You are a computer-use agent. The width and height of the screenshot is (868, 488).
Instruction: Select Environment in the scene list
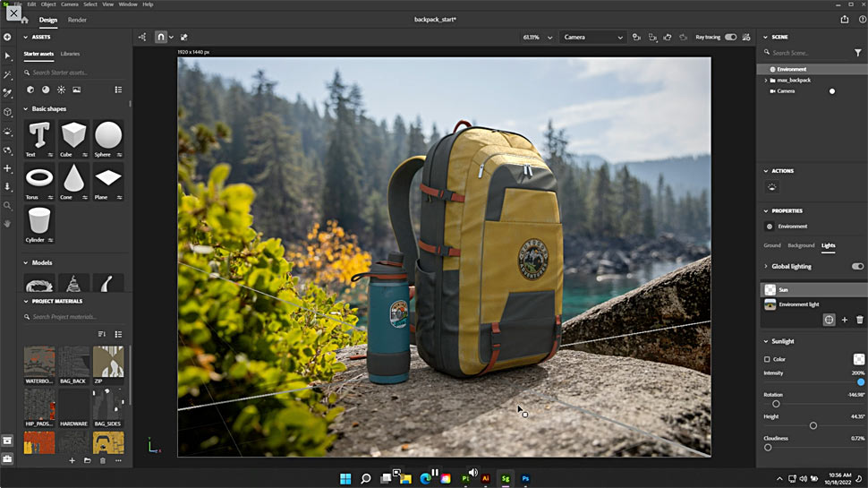click(x=813, y=69)
